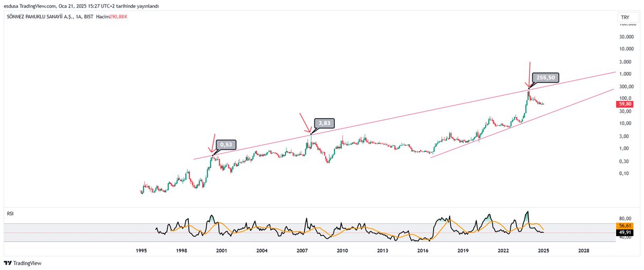This screenshot has width=644, height=270.
Task: Click the 2016 label on time axis
Action: click(423, 251)
